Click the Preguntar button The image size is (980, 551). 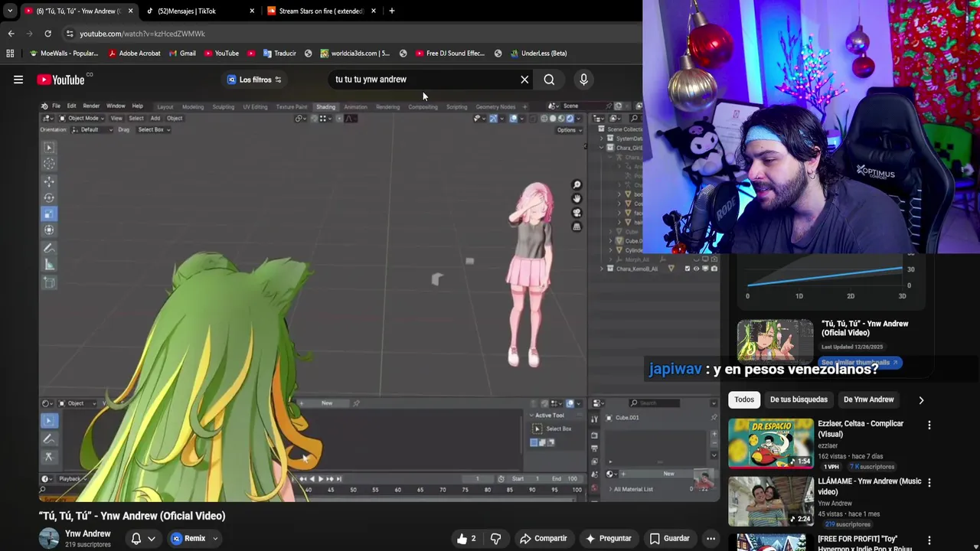tap(608, 539)
